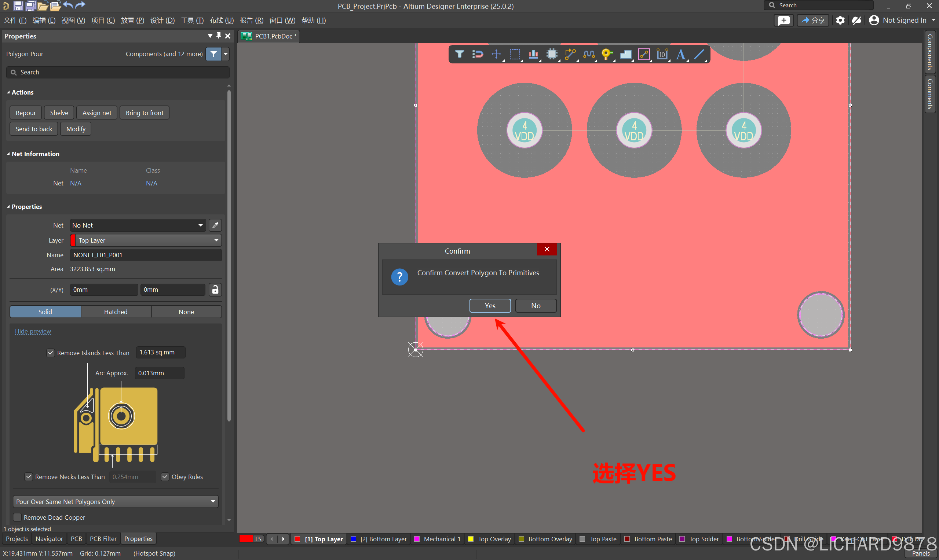Screen dimensions: 939x560
Task: Click the Repour button
Action: pyautogui.click(x=26, y=113)
